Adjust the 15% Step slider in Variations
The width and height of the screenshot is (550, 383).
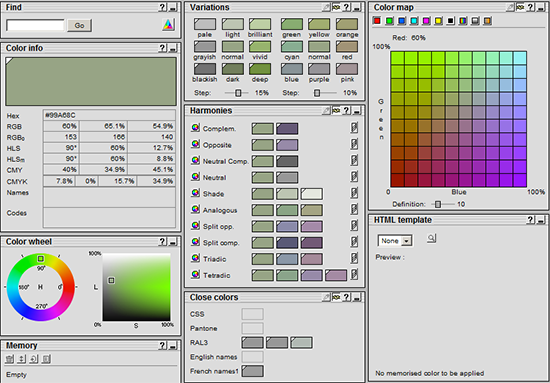238,93
